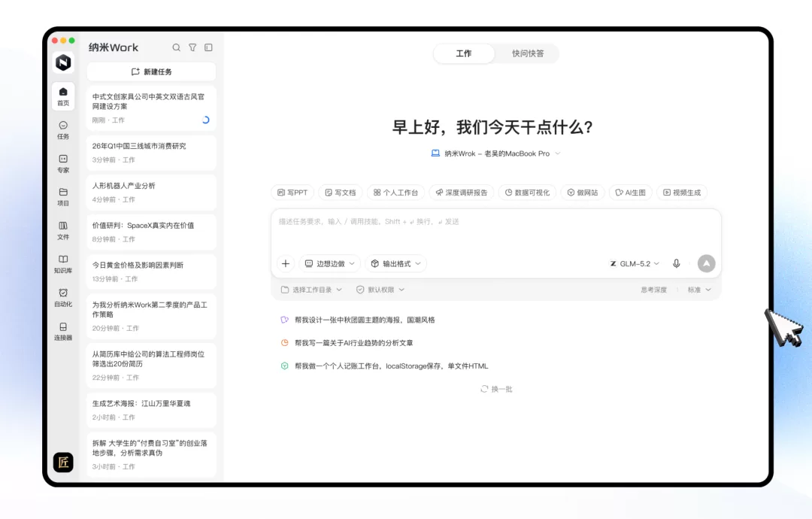Open the 任务 tasks sidebar icon
Viewport: 812px width, 519px height.
[63, 130]
